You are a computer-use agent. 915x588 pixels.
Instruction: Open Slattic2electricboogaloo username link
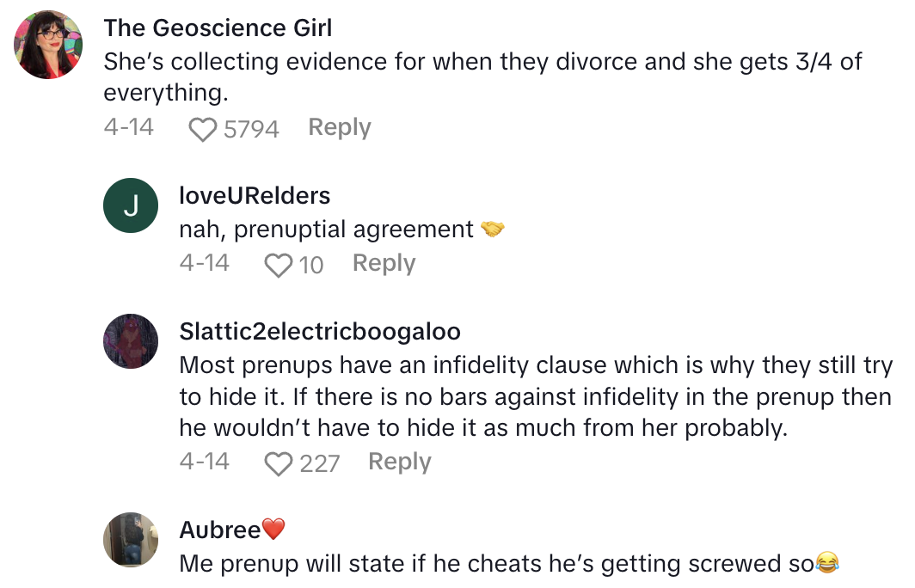coord(320,332)
